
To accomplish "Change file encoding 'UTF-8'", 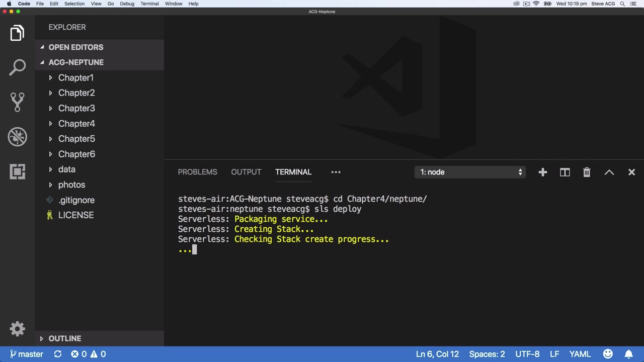I will [527, 354].
